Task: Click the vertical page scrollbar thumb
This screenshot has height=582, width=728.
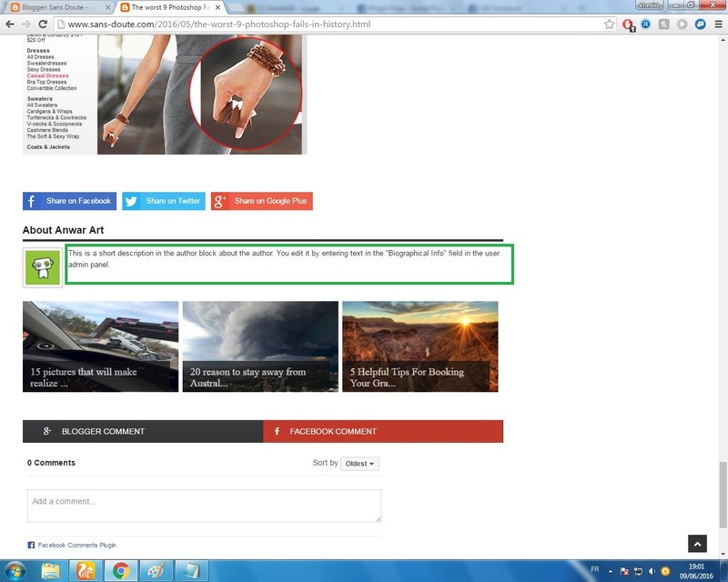Action: (723, 495)
